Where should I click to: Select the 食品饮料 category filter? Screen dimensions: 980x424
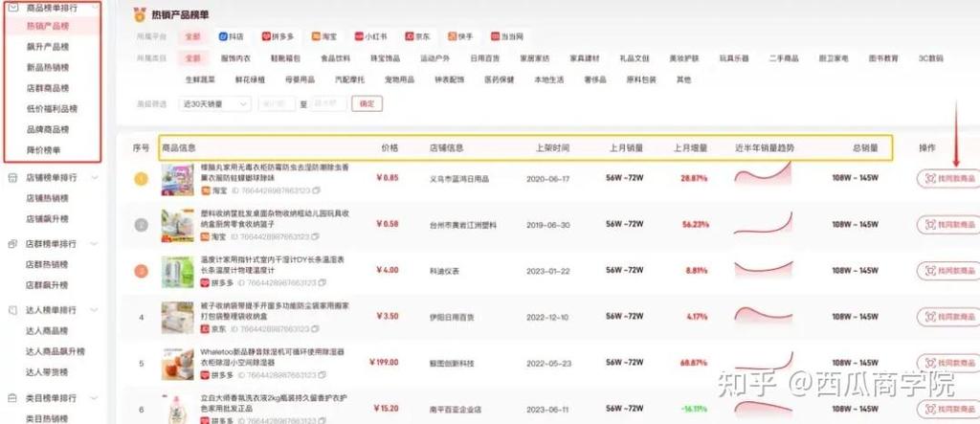pyautogui.click(x=336, y=58)
